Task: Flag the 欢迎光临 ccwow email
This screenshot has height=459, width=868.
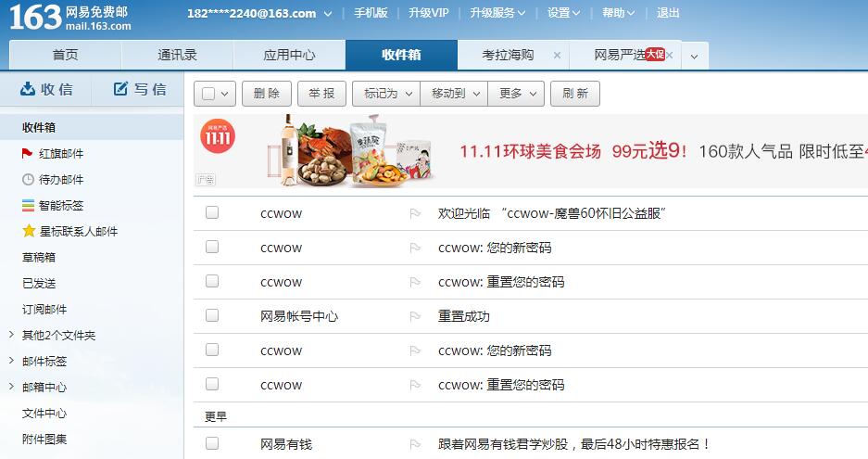Action: click(x=415, y=213)
